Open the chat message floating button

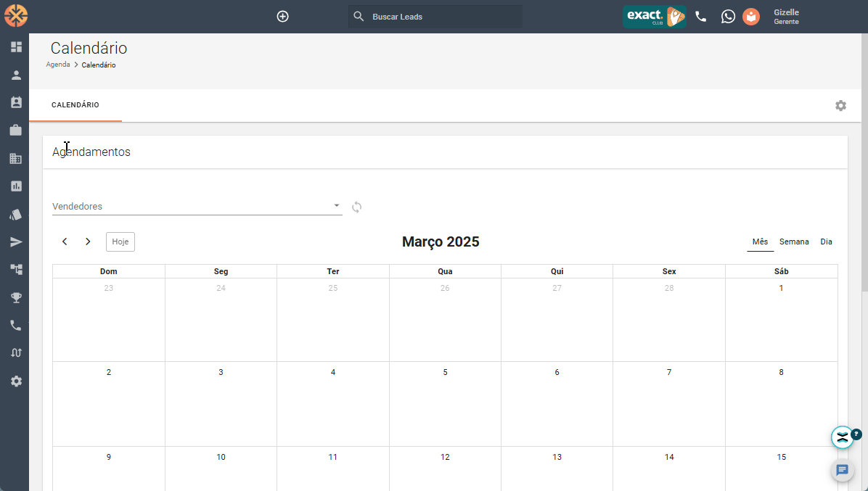coord(842,470)
